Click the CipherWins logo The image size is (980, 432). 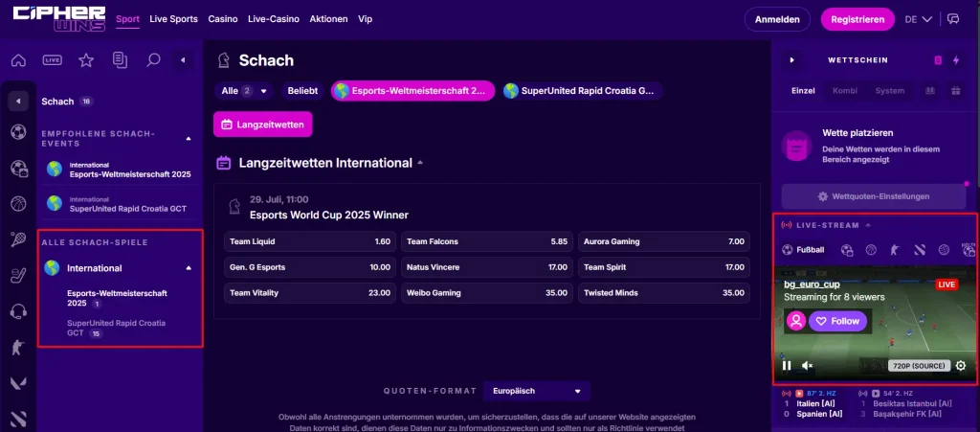pos(58,19)
